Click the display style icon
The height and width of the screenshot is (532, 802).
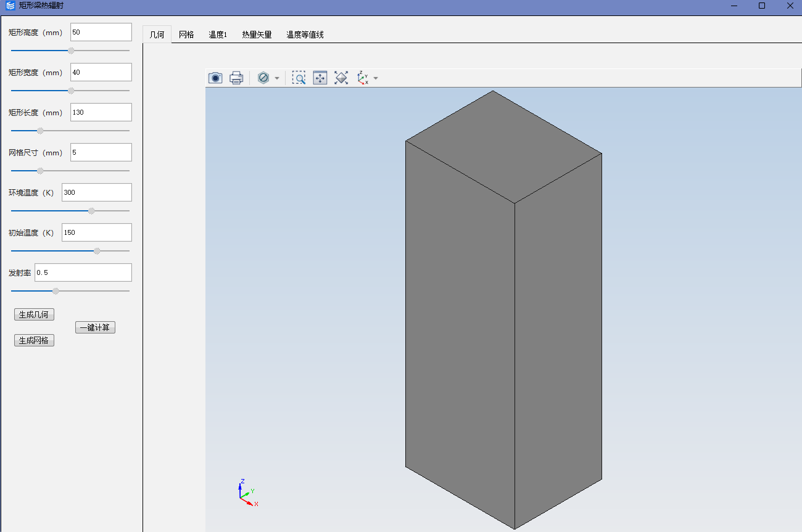pos(263,78)
